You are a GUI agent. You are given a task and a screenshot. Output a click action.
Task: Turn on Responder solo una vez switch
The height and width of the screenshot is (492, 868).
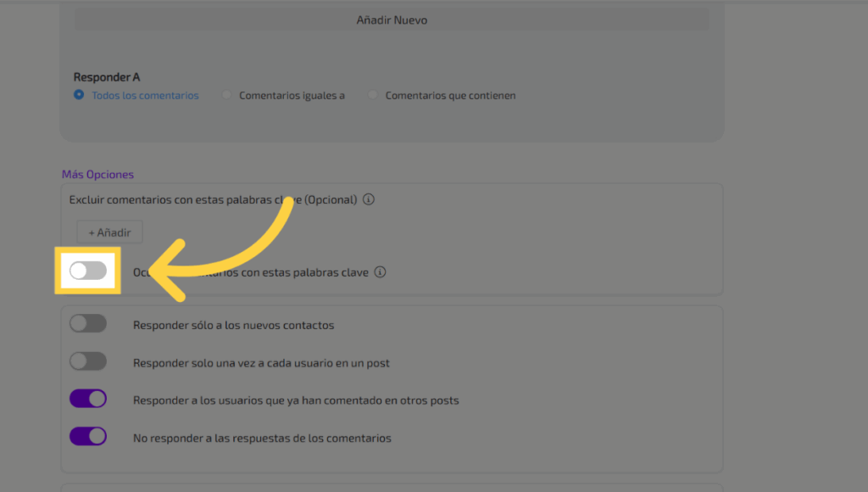88,361
